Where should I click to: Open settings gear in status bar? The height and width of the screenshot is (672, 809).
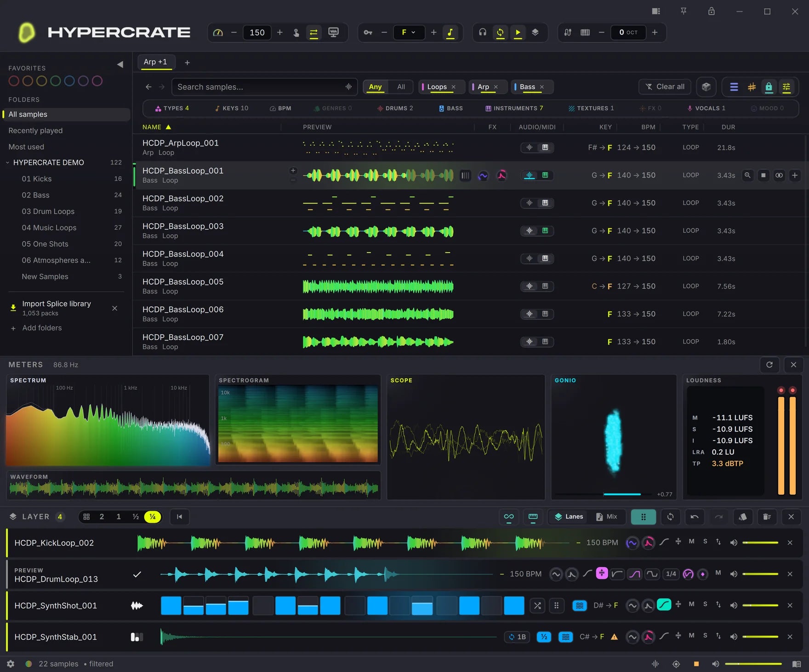[x=11, y=664]
